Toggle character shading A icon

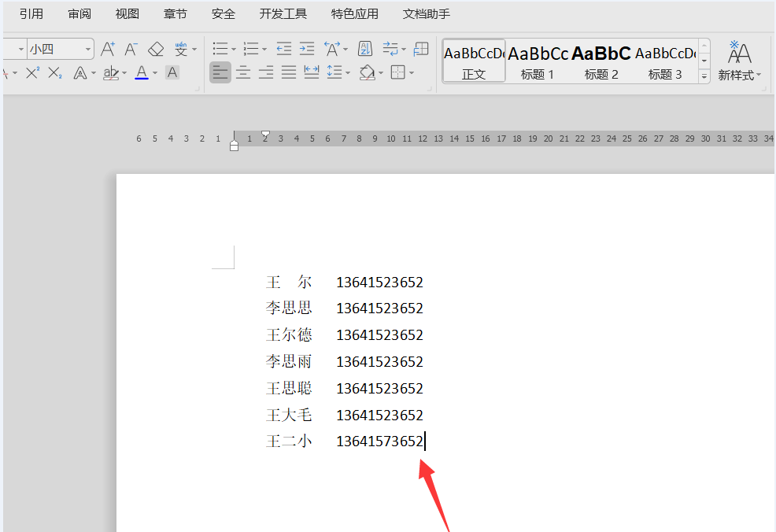(172, 72)
